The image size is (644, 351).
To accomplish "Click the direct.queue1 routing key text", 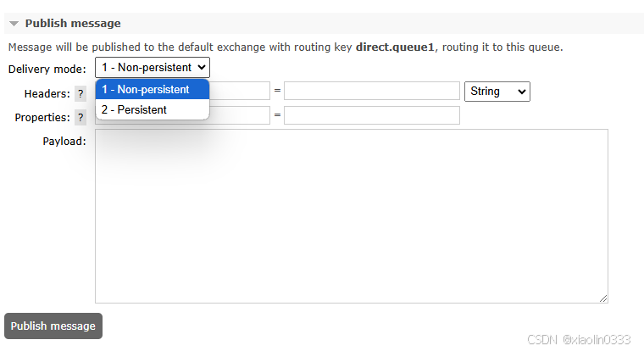I will click(x=395, y=47).
